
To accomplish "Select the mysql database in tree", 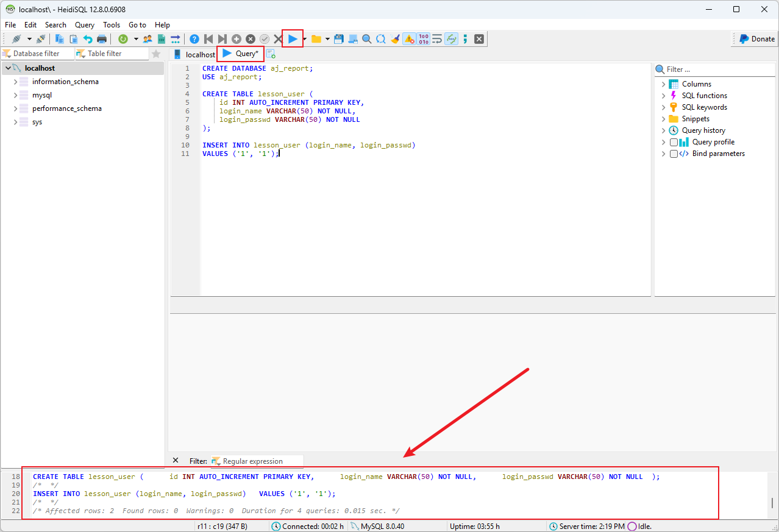I will [x=42, y=95].
